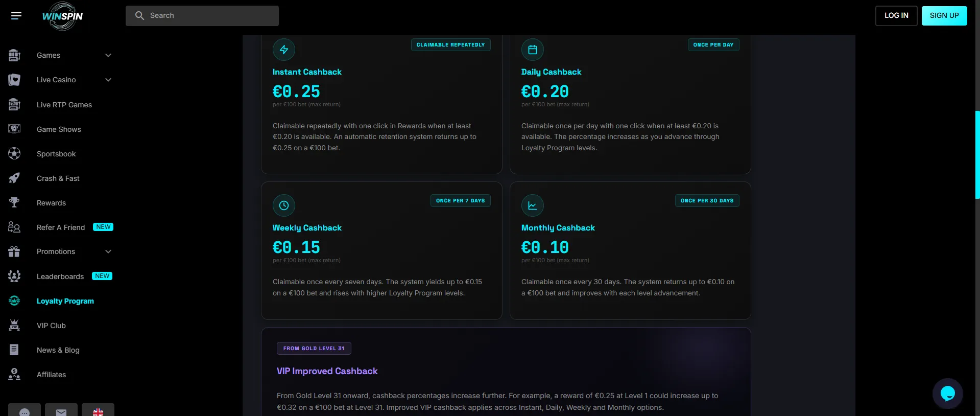
Task: Open the Games menu item
Action: coord(49,55)
